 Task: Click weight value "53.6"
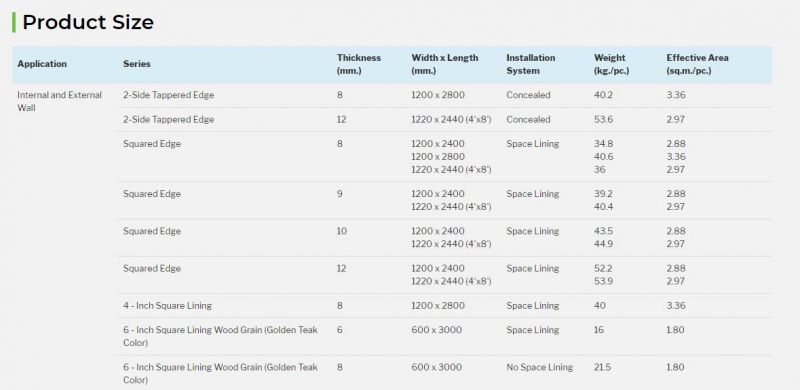[x=603, y=119]
